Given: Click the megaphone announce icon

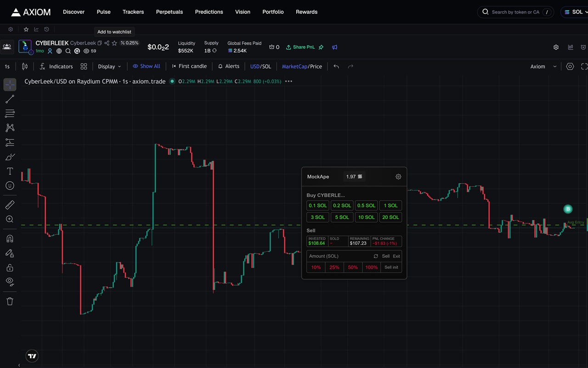Looking at the screenshot, I should point(335,47).
